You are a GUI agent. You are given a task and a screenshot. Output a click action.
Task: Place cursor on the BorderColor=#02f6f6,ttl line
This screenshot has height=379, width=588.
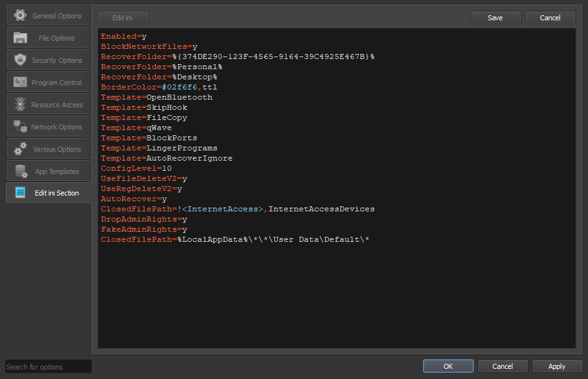pos(159,87)
